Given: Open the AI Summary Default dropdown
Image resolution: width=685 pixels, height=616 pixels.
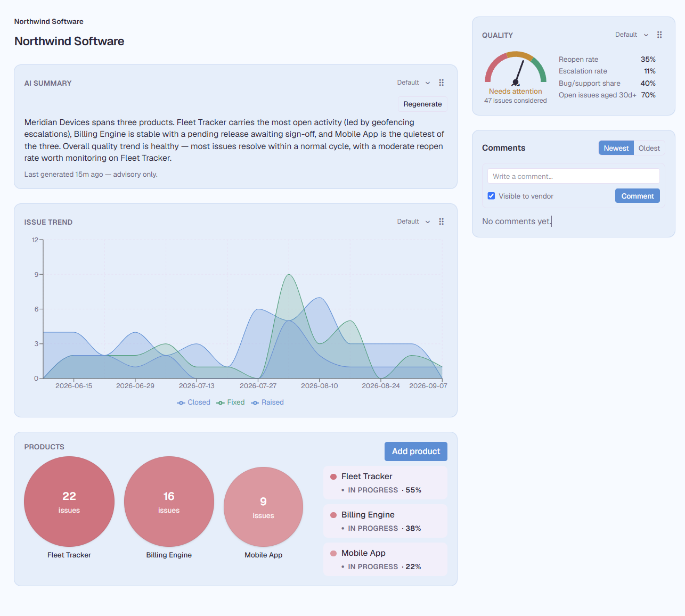Looking at the screenshot, I should pos(413,83).
